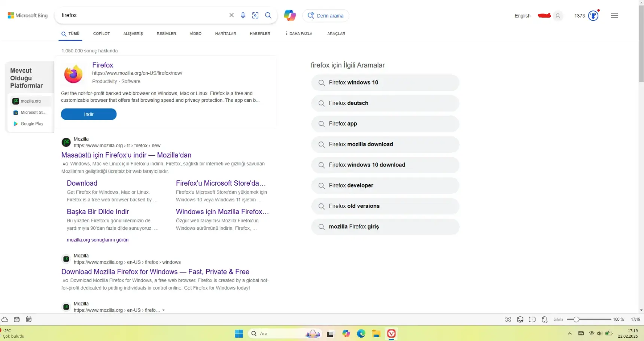This screenshot has height=341, width=644.
Task: Open Copilot from the colorful header icon
Action: pos(290,15)
